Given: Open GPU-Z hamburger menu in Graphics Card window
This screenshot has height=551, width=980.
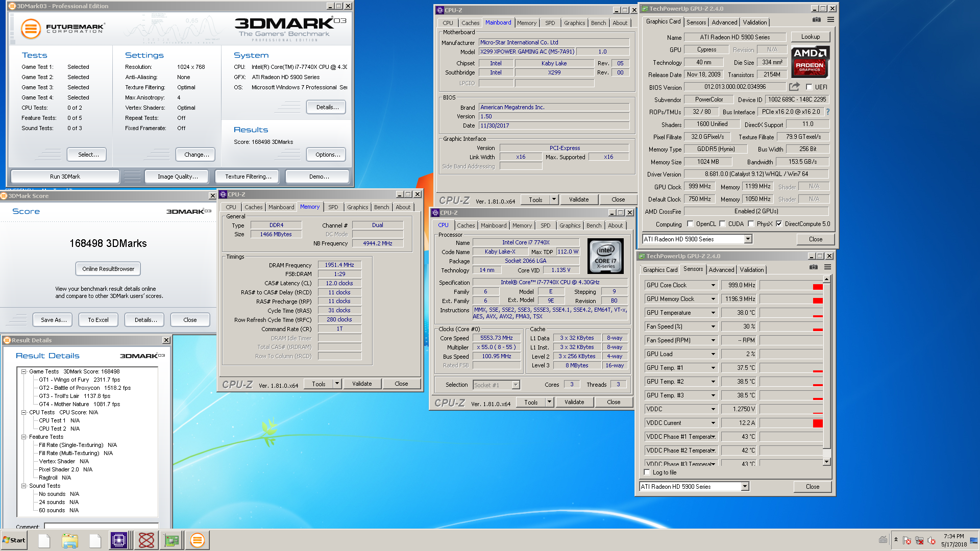Looking at the screenshot, I should point(830,19).
